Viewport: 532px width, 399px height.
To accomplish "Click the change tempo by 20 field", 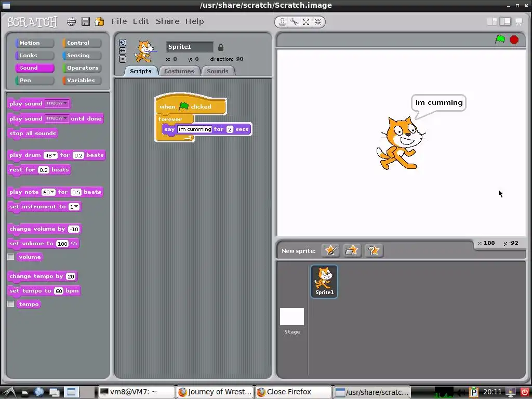I will [71, 276].
